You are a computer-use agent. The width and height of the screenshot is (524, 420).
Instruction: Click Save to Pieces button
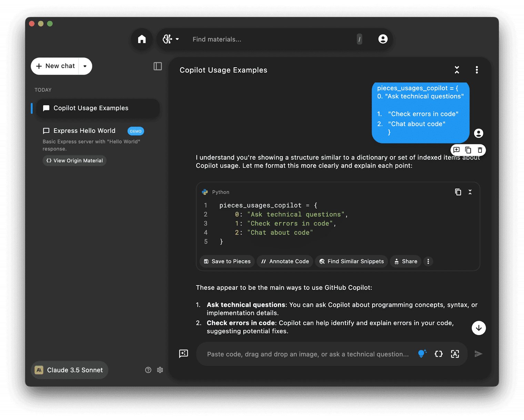tap(227, 261)
